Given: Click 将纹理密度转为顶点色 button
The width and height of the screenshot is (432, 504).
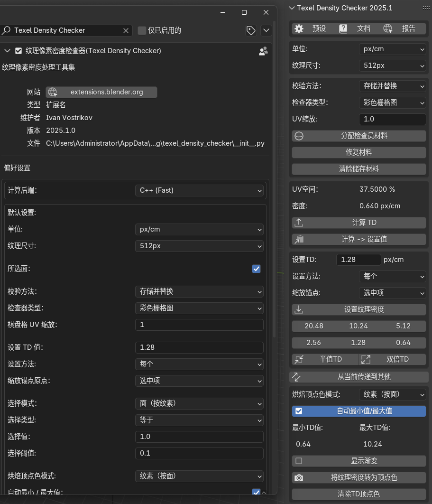Looking at the screenshot, I should point(359,477).
